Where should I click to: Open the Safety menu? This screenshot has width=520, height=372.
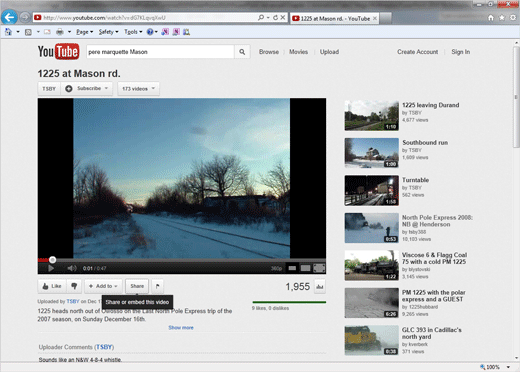(x=108, y=32)
